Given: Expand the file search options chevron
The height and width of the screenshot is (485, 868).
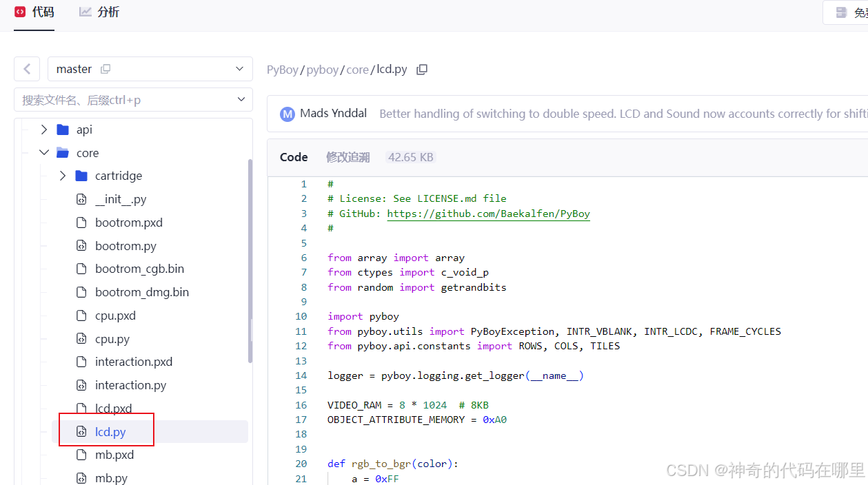Looking at the screenshot, I should (241, 100).
